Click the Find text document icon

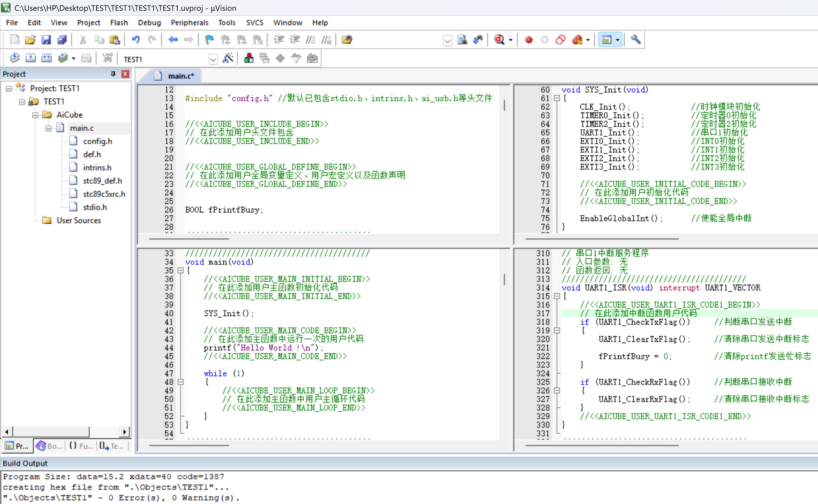click(x=462, y=40)
